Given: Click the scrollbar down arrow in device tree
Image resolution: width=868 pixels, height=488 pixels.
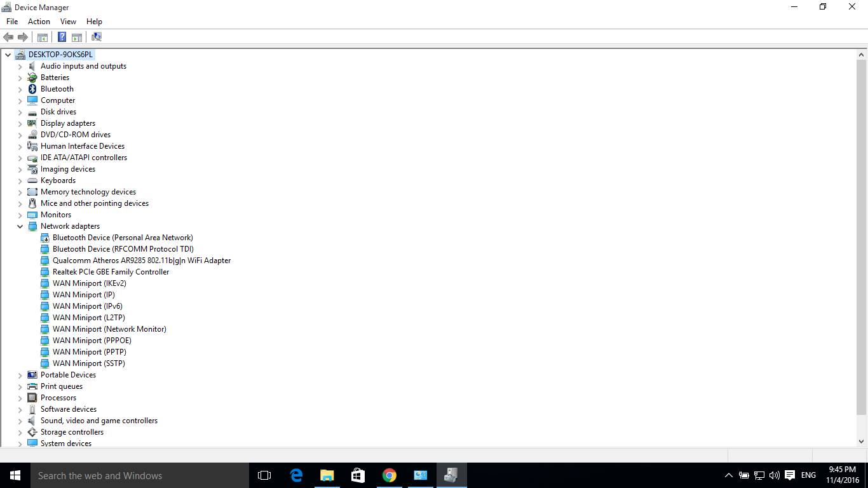Looking at the screenshot, I should 862,441.
